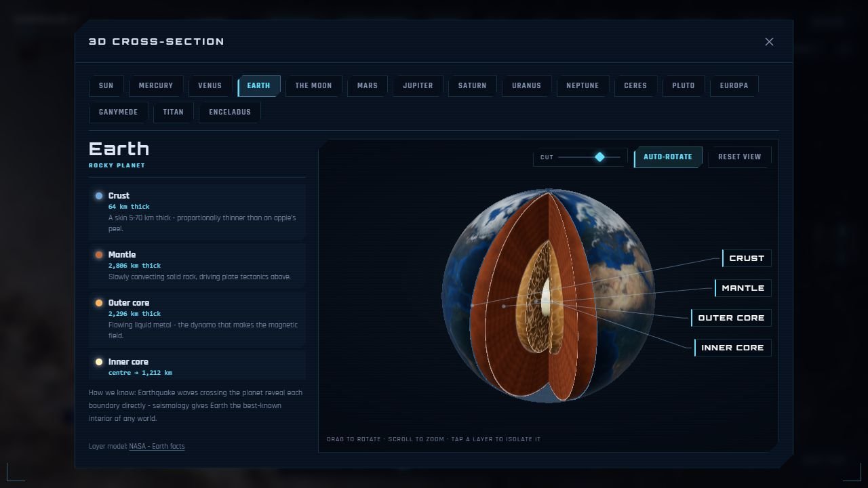868x488 pixels.
Task: Select the Mantle layer card
Action: pos(197,265)
